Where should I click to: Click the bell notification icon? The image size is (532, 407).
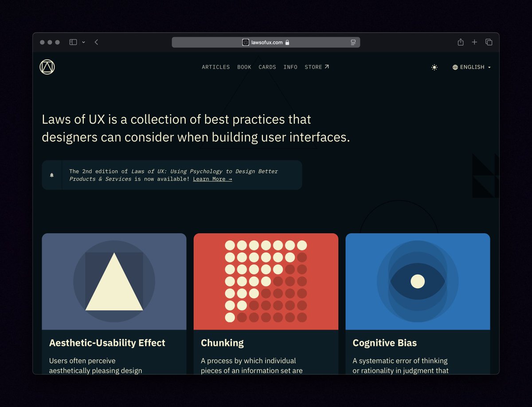(52, 175)
